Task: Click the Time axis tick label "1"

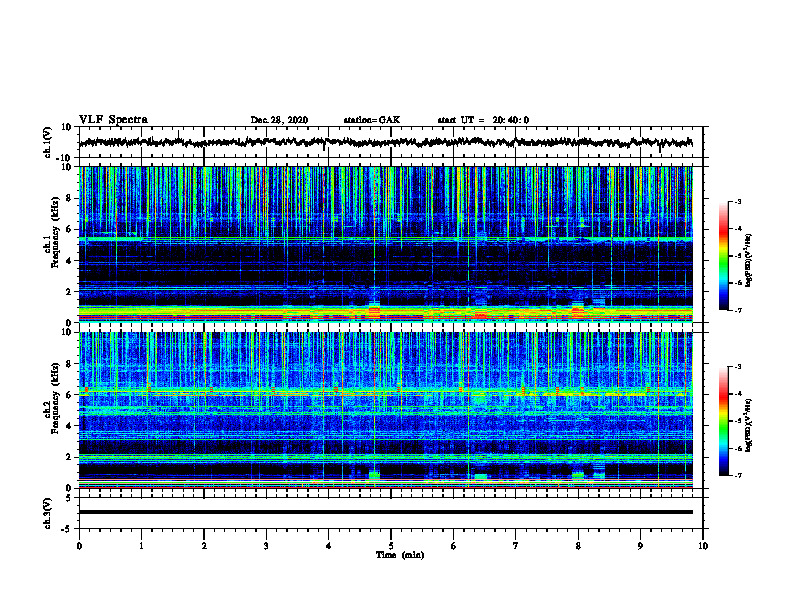Action: [x=141, y=546]
